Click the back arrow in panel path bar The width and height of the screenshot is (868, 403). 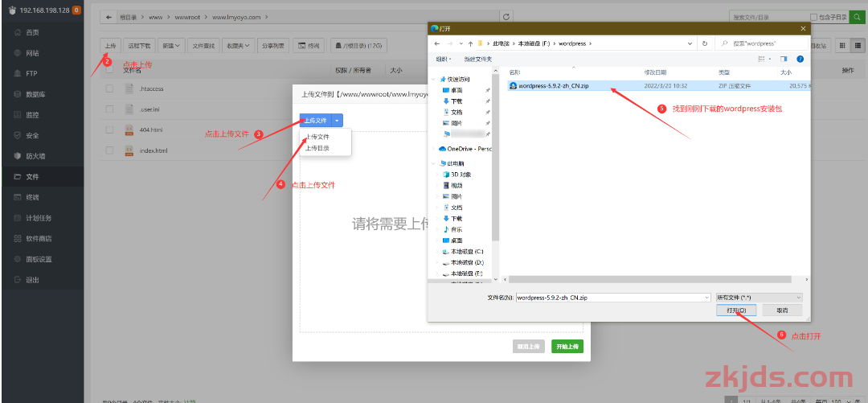click(108, 17)
